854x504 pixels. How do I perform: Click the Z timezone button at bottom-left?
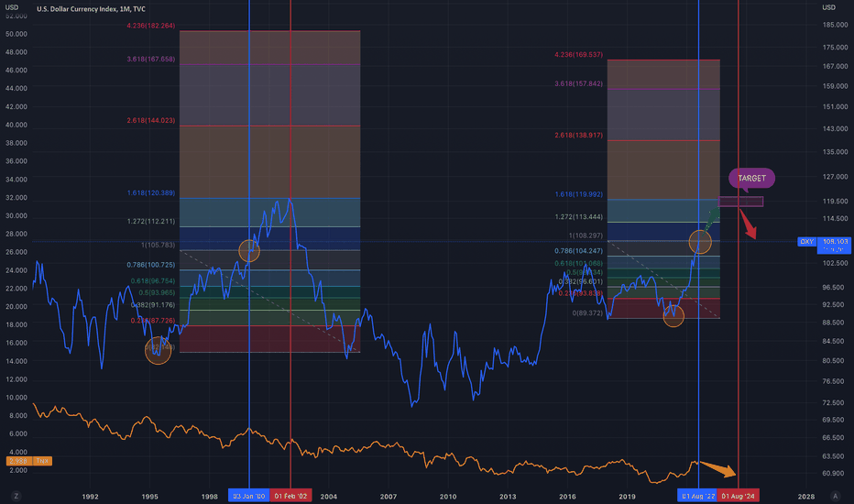tap(16, 496)
